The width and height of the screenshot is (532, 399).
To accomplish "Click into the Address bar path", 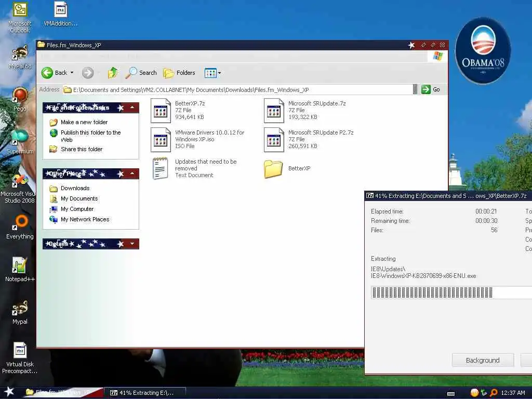I will point(237,89).
